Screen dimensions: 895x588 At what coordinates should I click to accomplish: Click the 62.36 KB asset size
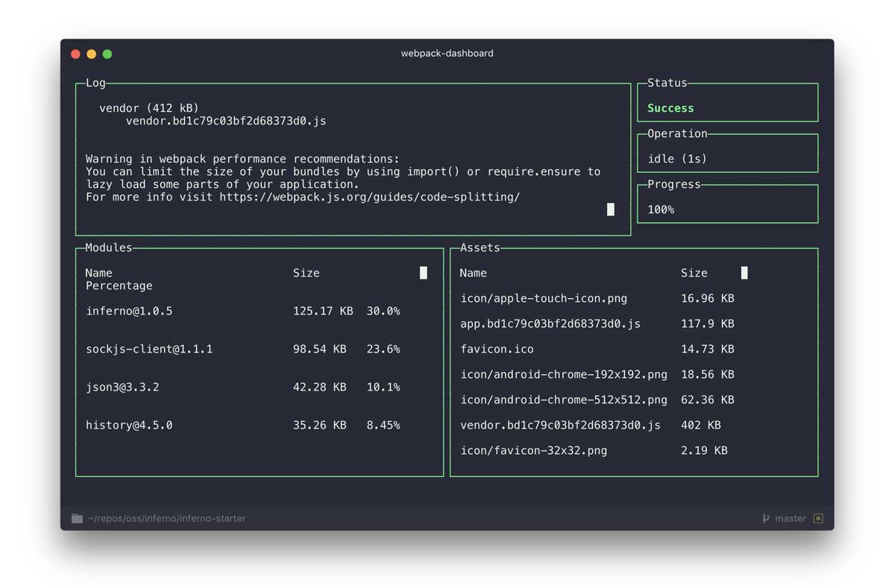click(708, 399)
